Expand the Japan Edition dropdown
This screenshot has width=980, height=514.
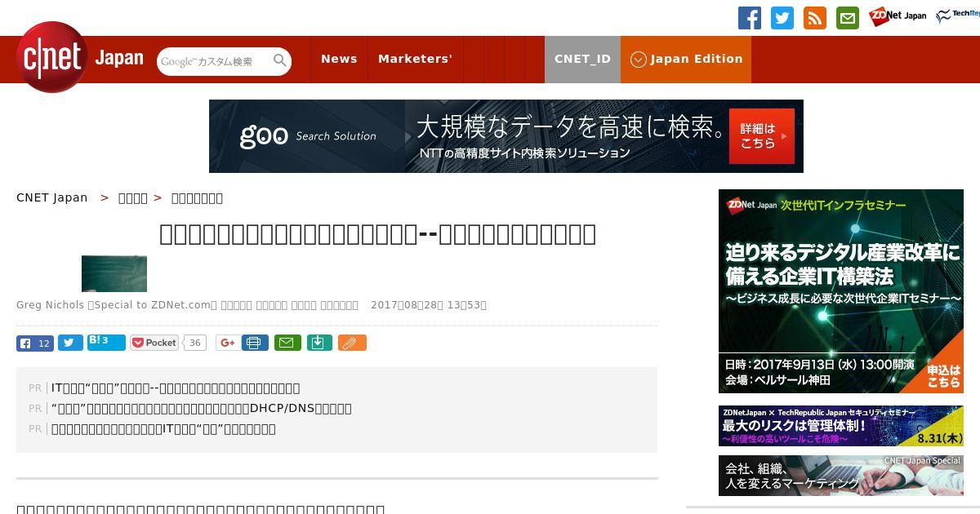click(686, 59)
